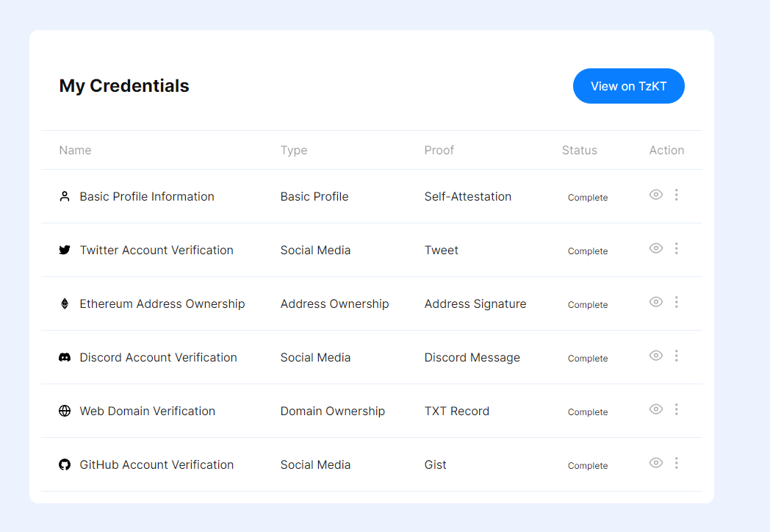
Task: Select Discord Account Verification row name
Action: [x=158, y=357]
